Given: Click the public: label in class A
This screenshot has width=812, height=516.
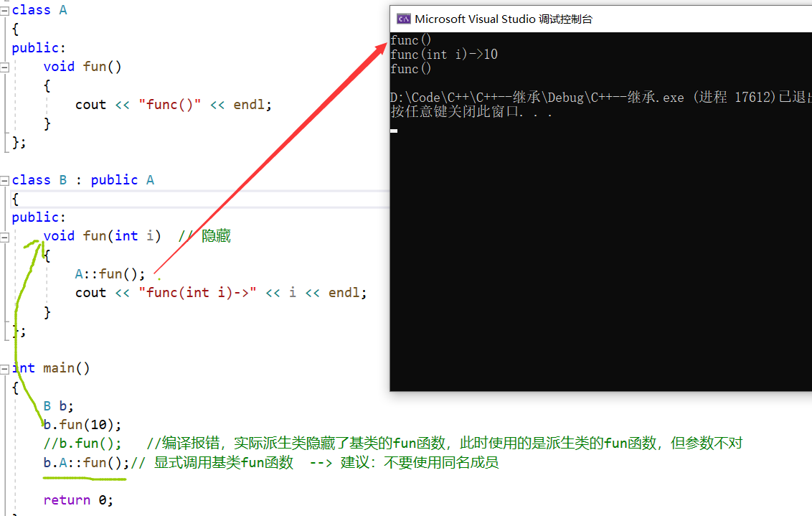Looking at the screenshot, I should (x=39, y=48).
